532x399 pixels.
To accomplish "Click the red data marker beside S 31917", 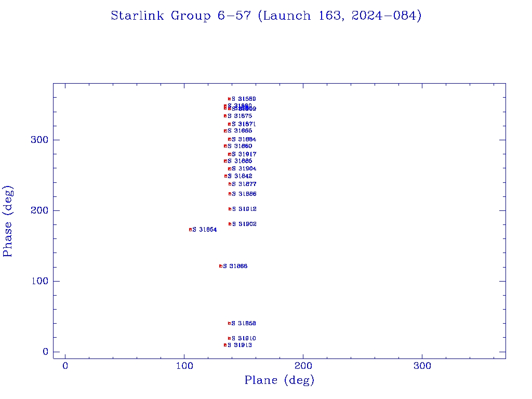I will [x=230, y=154].
